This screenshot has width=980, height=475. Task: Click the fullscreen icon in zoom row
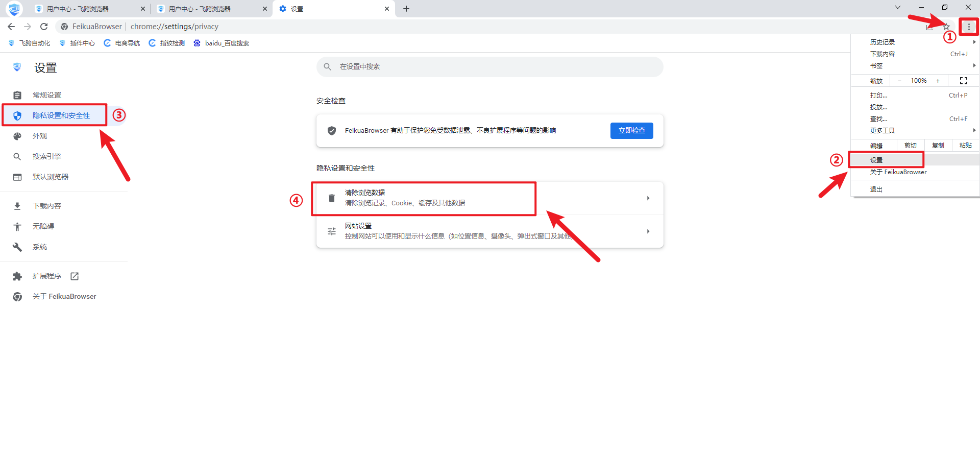pos(963,81)
